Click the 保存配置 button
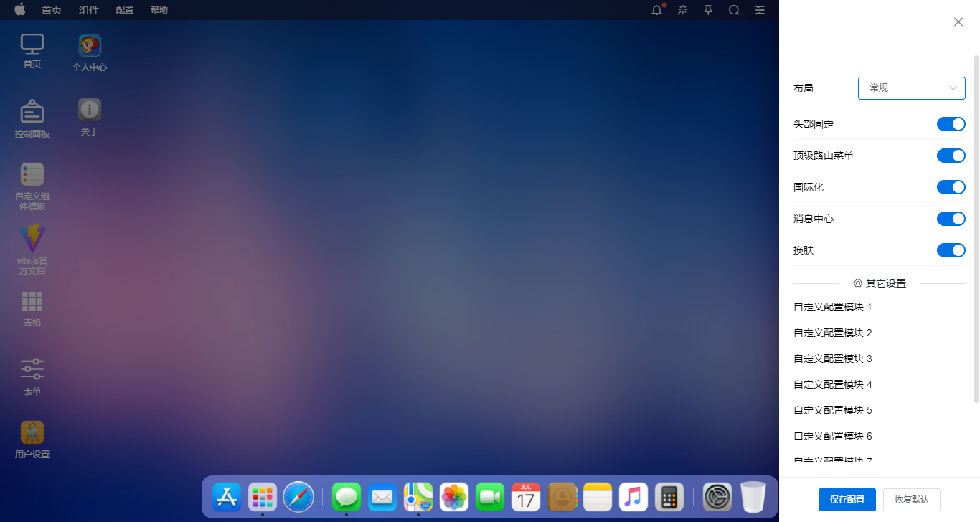 tap(847, 500)
